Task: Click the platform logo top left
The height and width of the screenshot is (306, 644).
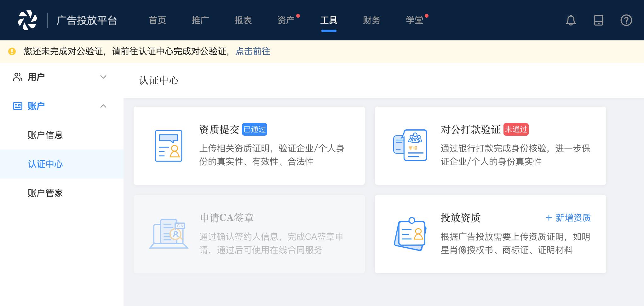Action: pos(28,20)
